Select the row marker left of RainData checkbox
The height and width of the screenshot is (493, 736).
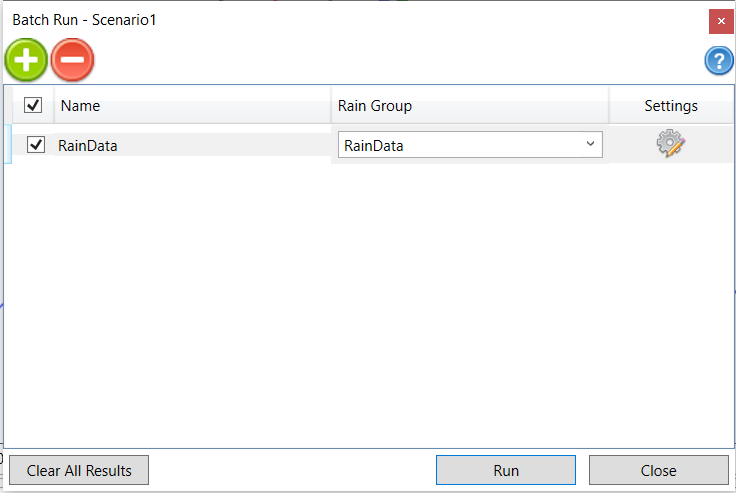[x=10, y=145]
